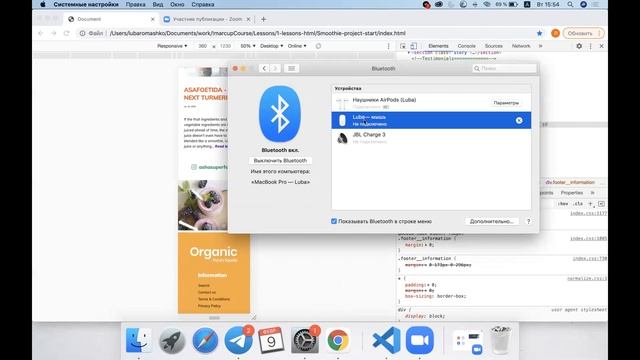Image resolution: width=640 pixels, height=360 pixels.
Task: Open the index.css:730 source link
Action: [589, 258]
